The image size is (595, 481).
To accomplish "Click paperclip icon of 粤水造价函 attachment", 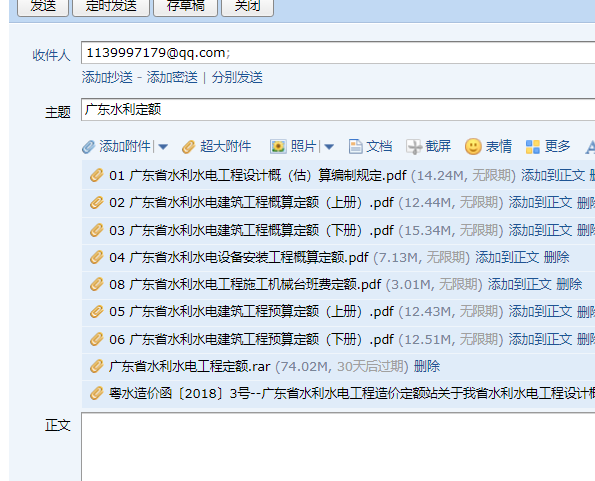I will [97, 393].
